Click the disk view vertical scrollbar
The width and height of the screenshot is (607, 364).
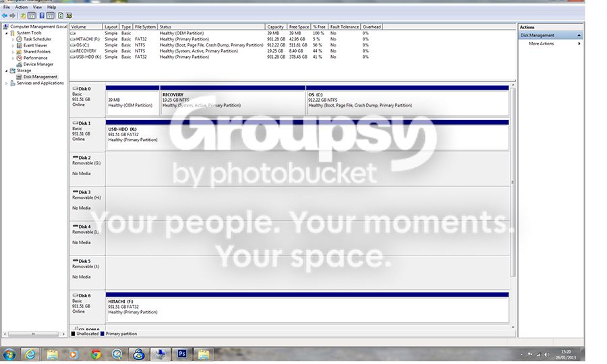point(513,182)
